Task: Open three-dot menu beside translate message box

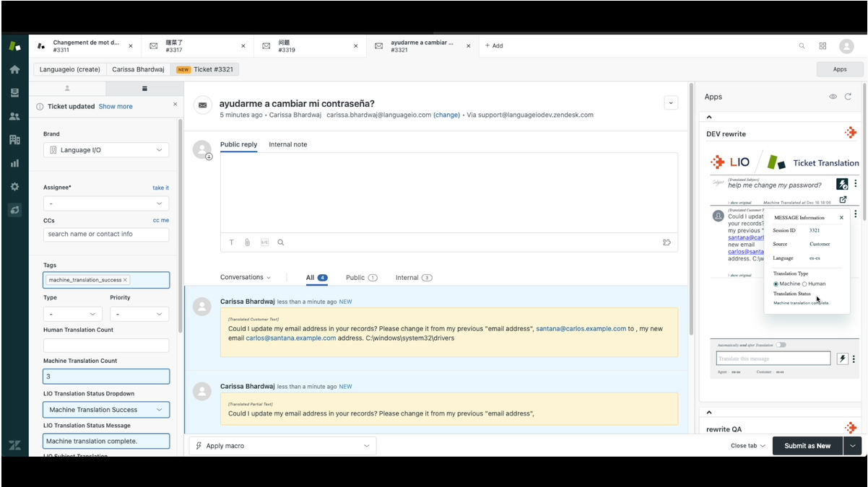Action: tap(854, 359)
